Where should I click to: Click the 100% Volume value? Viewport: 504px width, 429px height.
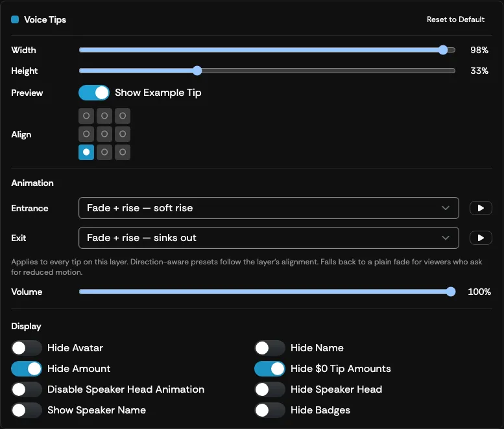click(x=479, y=292)
